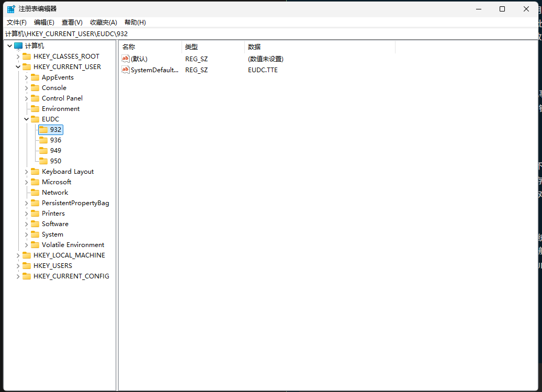Click the 计算机 computer icon
Image resolution: width=542 pixels, height=392 pixels.
click(18, 46)
